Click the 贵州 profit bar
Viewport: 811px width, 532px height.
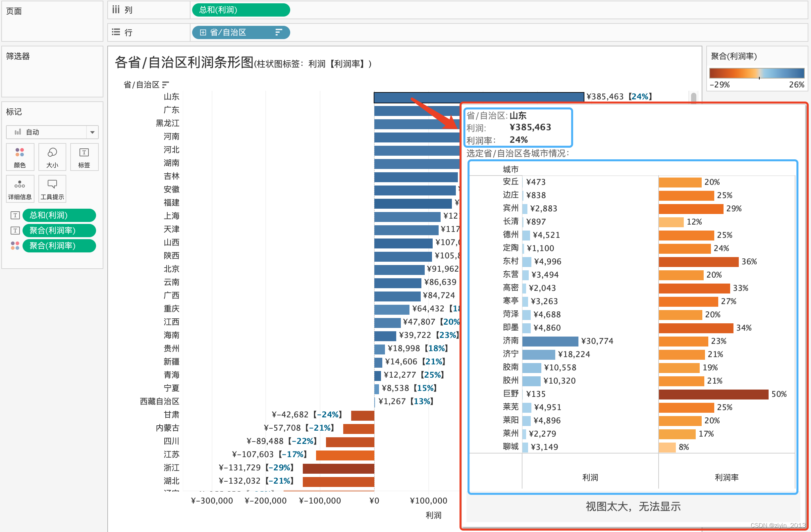379,349
